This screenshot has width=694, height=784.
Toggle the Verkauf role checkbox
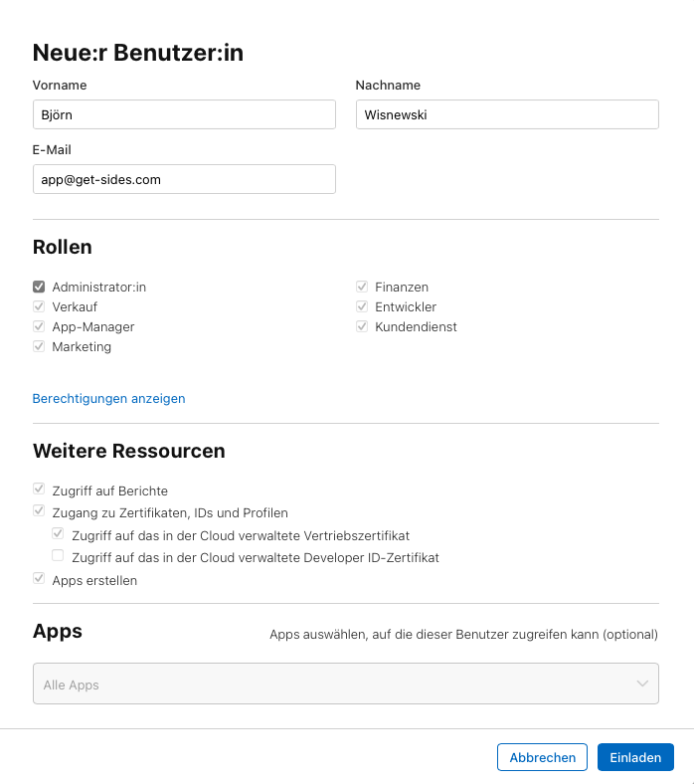click(x=39, y=306)
